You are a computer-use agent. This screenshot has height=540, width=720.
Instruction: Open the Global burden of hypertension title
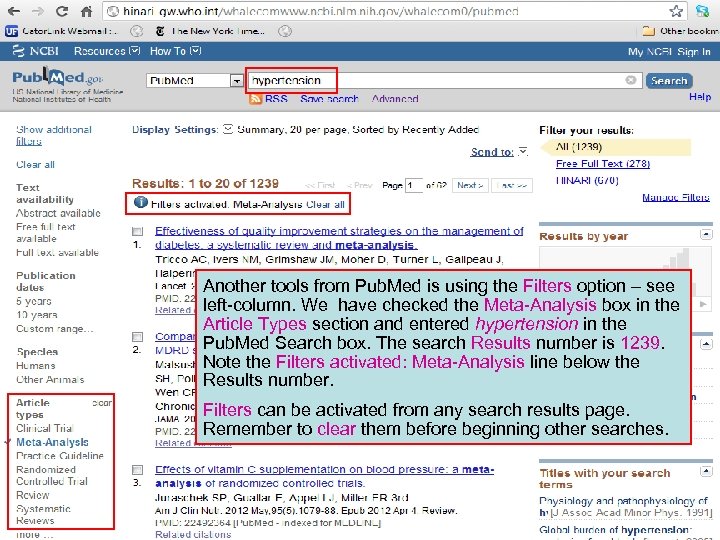click(x=615, y=530)
